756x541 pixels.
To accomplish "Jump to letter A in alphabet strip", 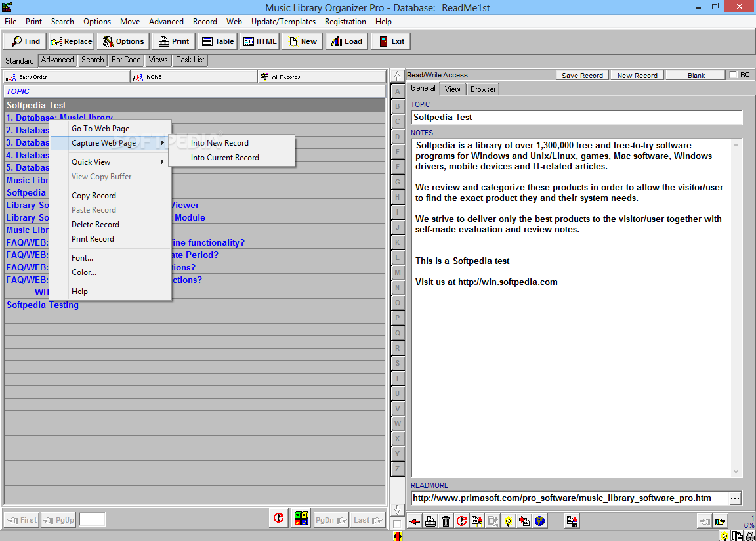I will tap(397, 92).
